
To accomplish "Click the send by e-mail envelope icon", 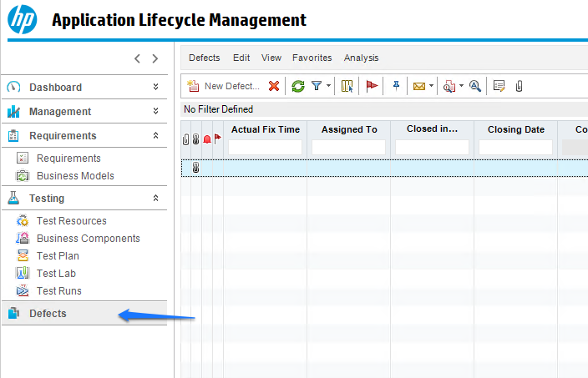I will point(419,86).
